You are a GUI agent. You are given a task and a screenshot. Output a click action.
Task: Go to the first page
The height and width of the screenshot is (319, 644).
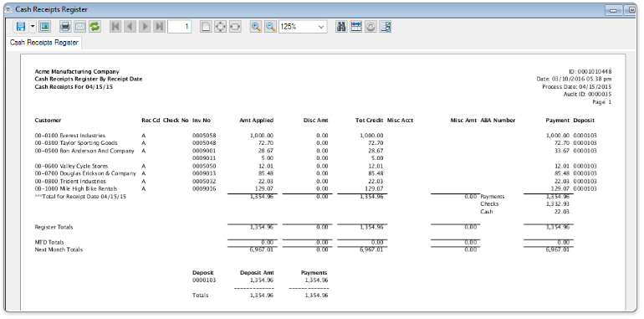tap(115, 27)
